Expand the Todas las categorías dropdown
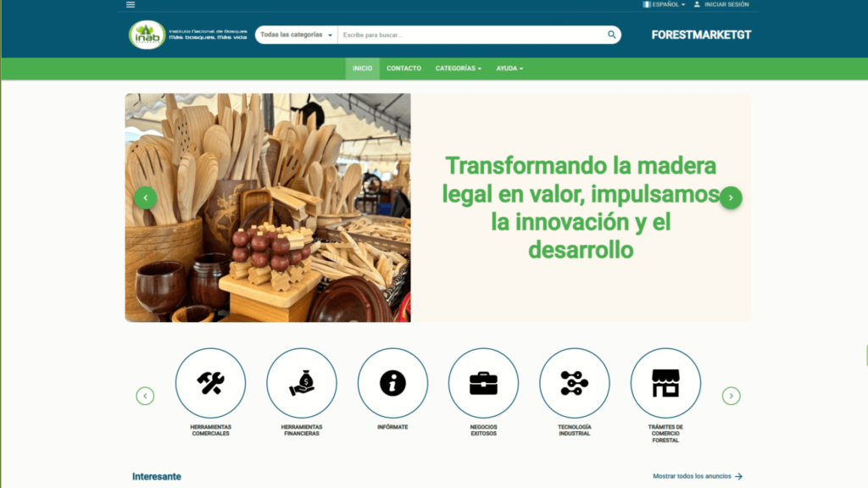This screenshot has width=868, height=488. [295, 35]
